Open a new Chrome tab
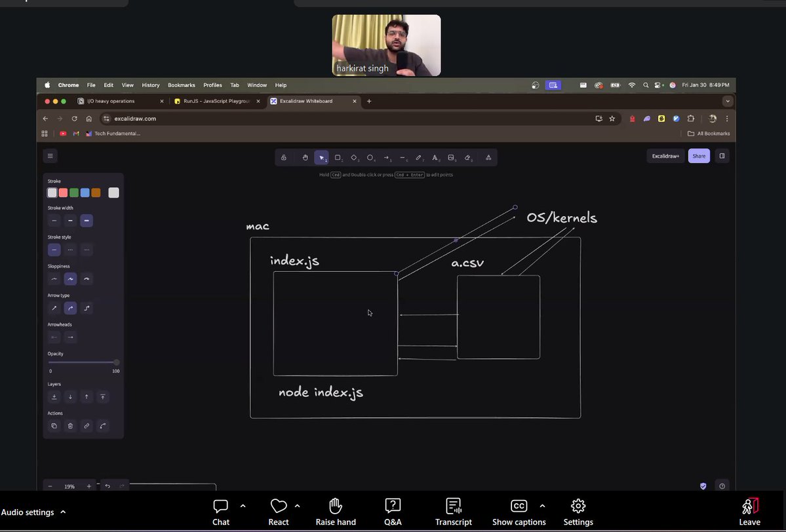The width and height of the screenshot is (786, 532). point(369,101)
